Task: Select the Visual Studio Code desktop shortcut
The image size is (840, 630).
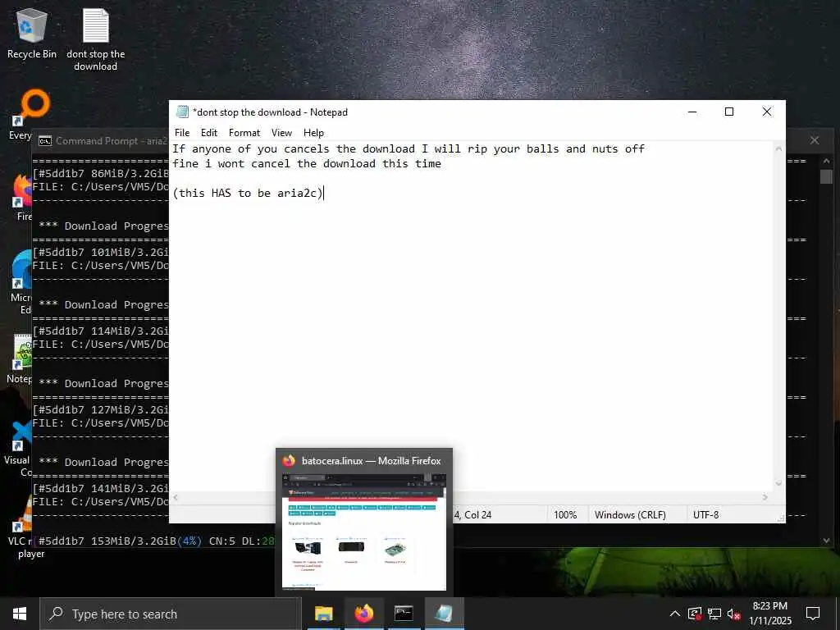Action: (x=20, y=449)
